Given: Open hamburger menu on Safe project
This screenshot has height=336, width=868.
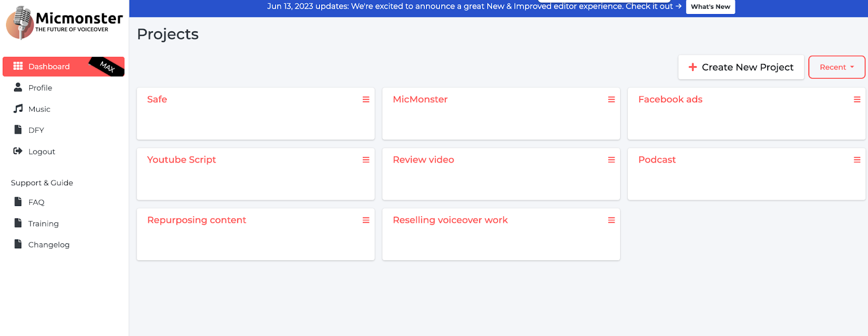Looking at the screenshot, I should [x=366, y=100].
